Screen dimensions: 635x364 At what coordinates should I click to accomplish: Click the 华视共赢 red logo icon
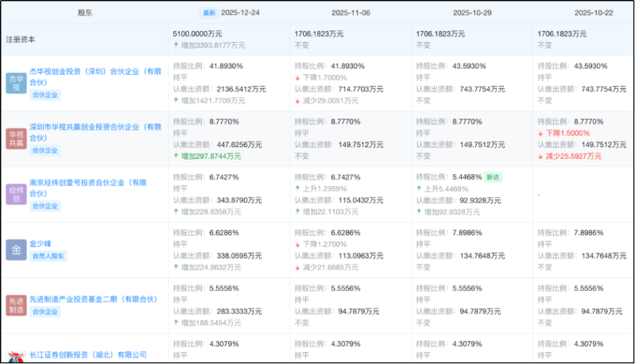pyautogui.click(x=16, y=138)
